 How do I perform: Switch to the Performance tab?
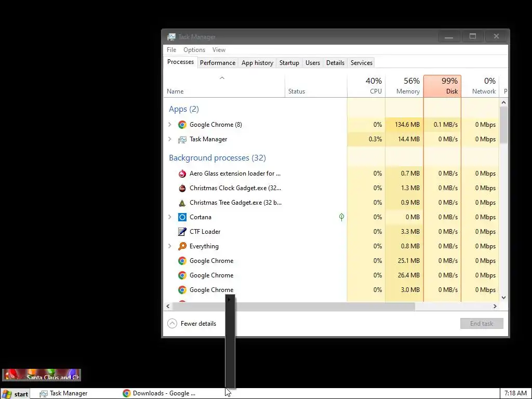coord(218,63)
